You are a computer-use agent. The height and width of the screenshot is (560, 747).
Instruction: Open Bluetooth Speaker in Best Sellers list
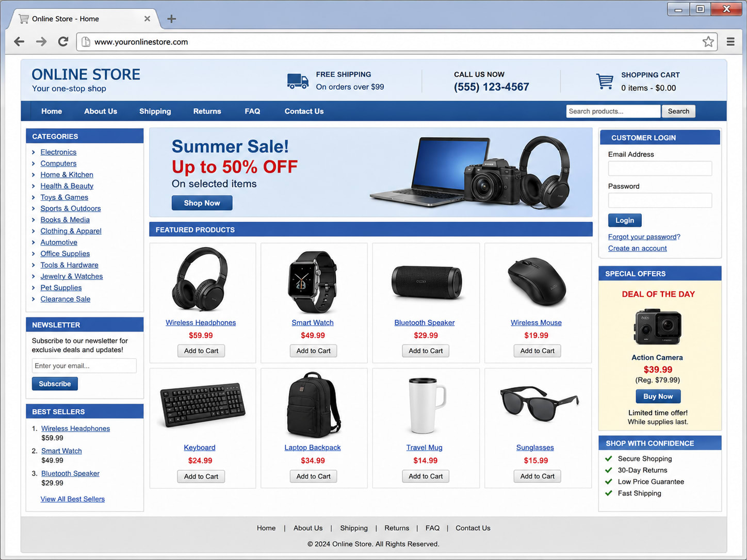[x=70, y=473]
